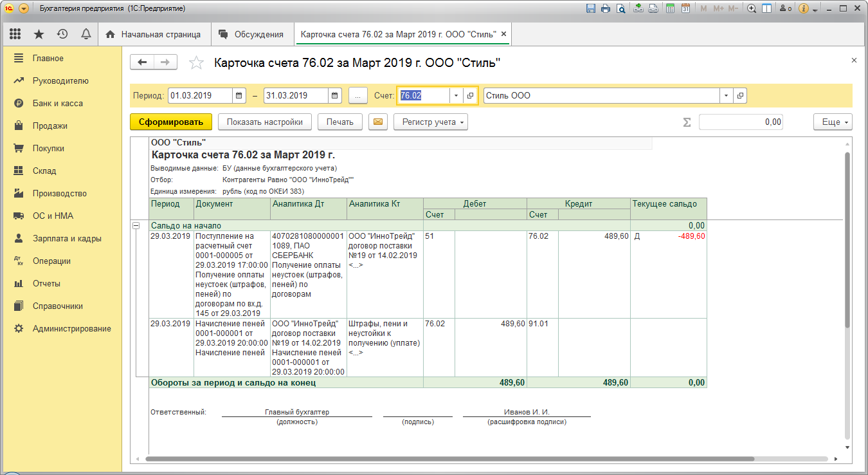Image resolution: width=868 pixels, height=475 pixels.
Task: Expand the dropdown arrow after info icon
Action: pos(815,10)
